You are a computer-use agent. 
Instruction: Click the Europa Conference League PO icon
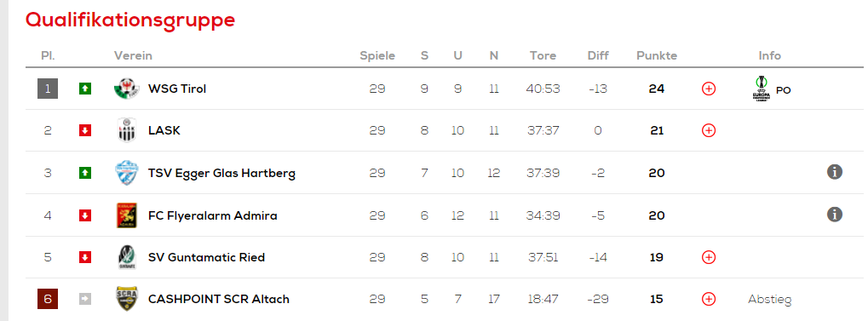[761, 89]
